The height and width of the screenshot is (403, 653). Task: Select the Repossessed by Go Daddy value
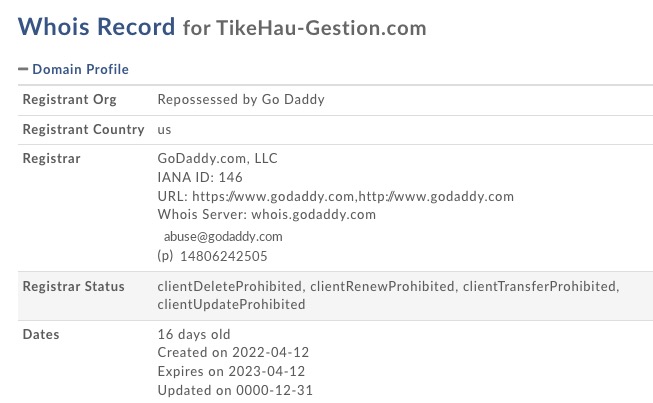[x=241, y=100]
